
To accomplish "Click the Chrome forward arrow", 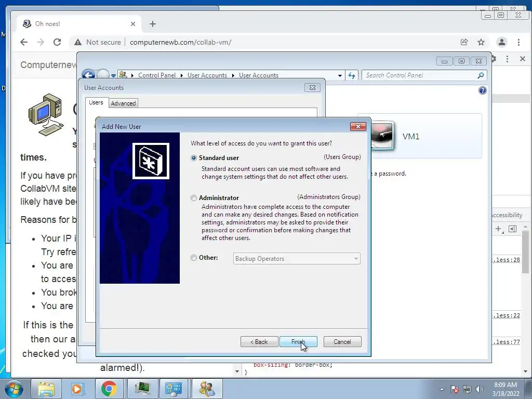I will point(41,42).
